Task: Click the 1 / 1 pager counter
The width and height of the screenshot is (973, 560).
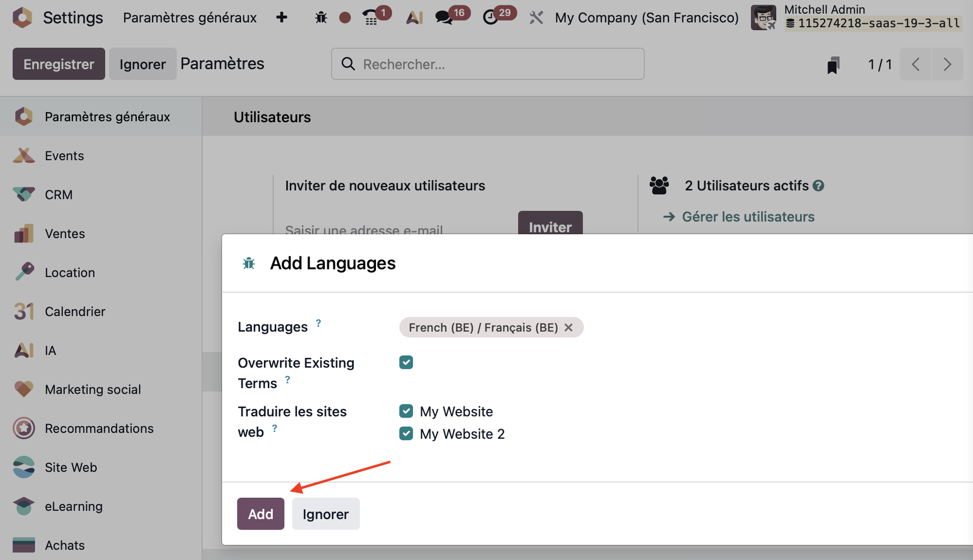Action: click(x=880, y=64)
